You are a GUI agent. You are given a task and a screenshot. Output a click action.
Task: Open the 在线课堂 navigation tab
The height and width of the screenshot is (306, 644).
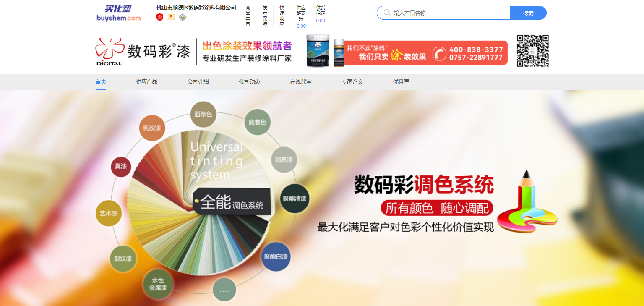(x=301, y=81)
